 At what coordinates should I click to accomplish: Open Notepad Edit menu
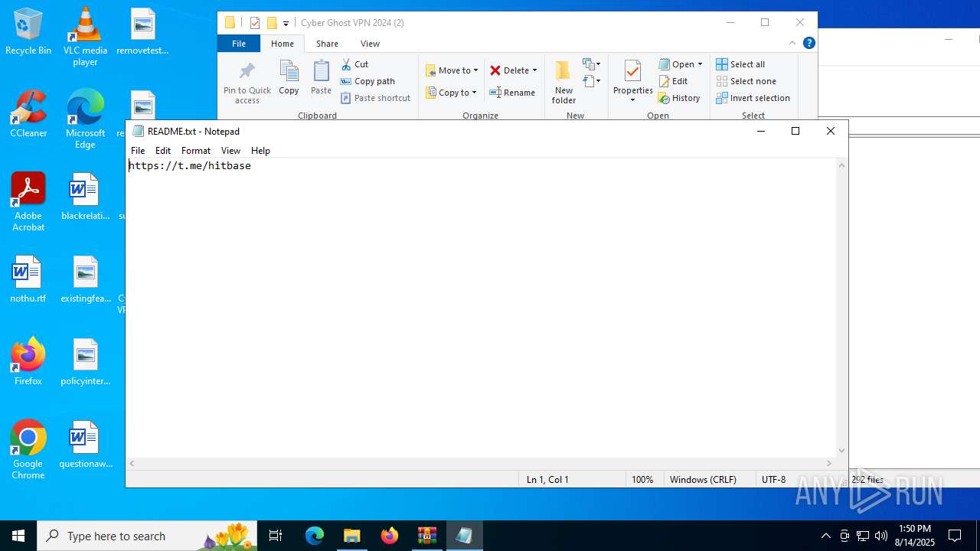[163, 151]
